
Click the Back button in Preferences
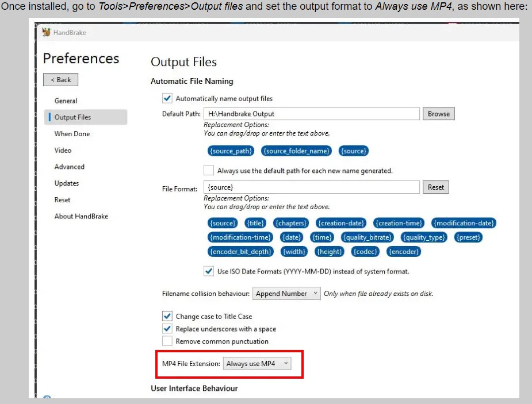click(x=61, y=80)
